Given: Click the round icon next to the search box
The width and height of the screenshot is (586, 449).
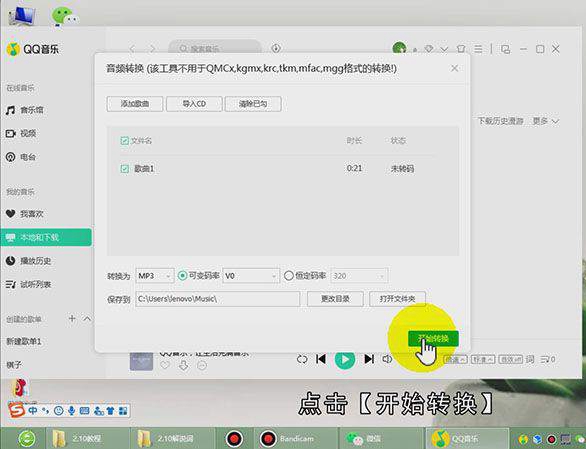Looking at the screenshot, I should [276, 48].
